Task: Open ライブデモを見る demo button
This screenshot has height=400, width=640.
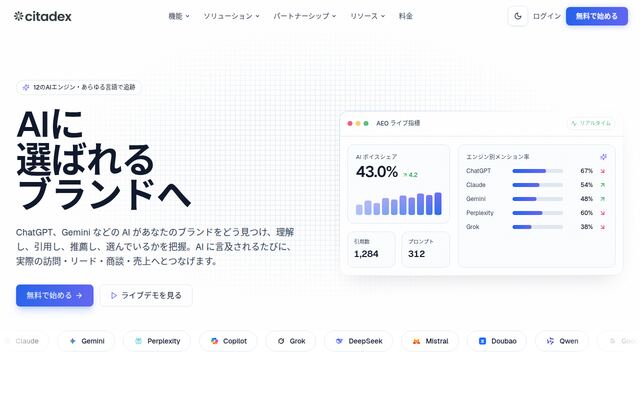Action: pos(146,295)
